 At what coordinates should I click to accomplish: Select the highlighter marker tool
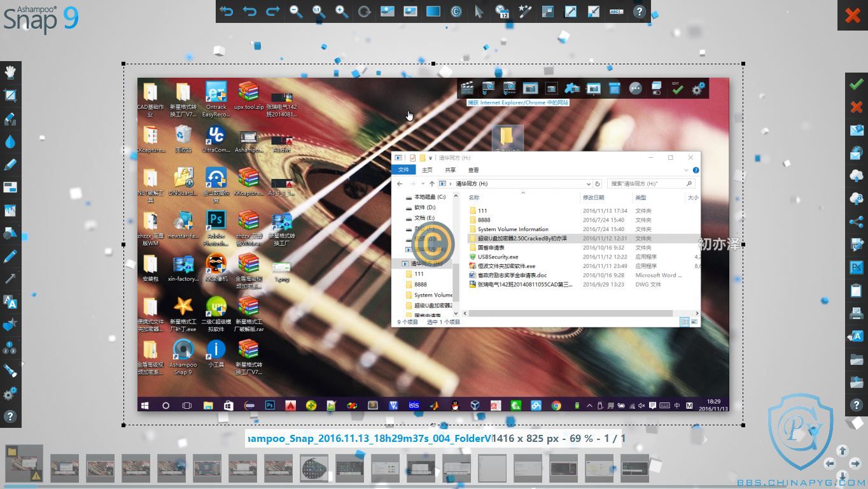point(10,164)
